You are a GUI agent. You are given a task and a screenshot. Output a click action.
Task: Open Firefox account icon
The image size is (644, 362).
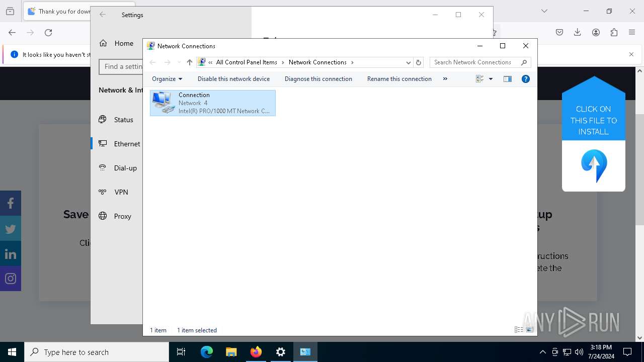pos(596,33)
